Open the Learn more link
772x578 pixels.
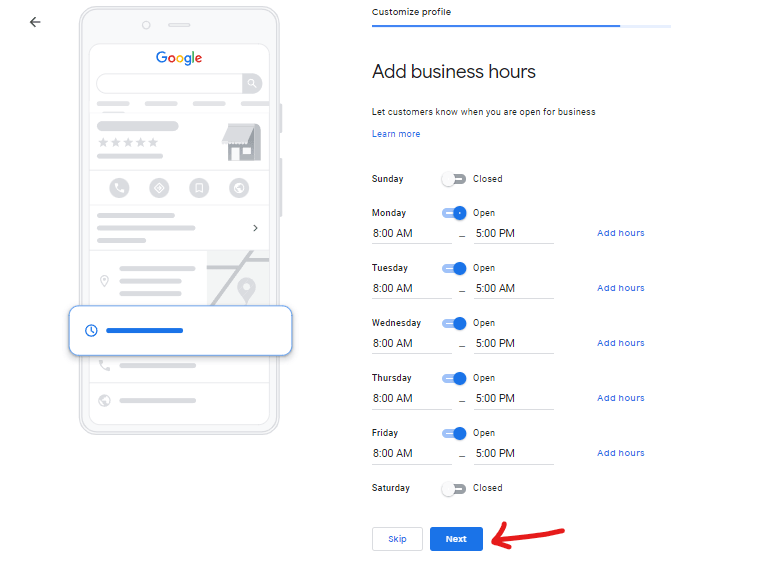[396, 134]
